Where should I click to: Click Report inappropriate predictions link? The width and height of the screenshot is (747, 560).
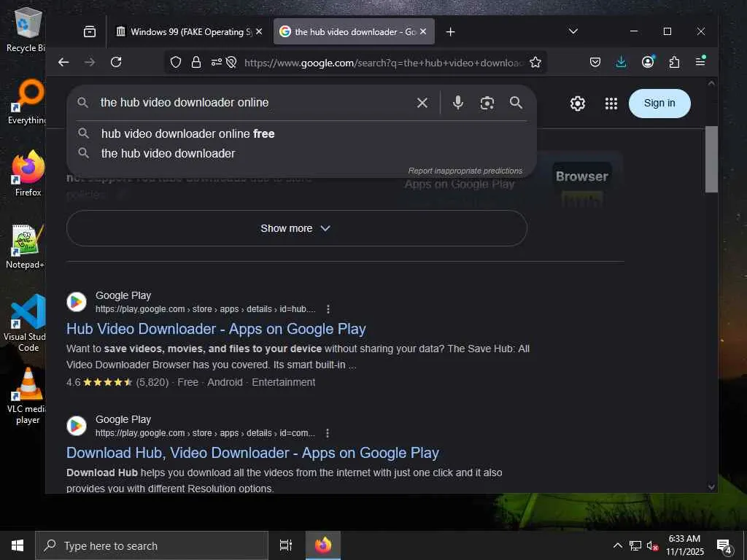click(465, 171)
